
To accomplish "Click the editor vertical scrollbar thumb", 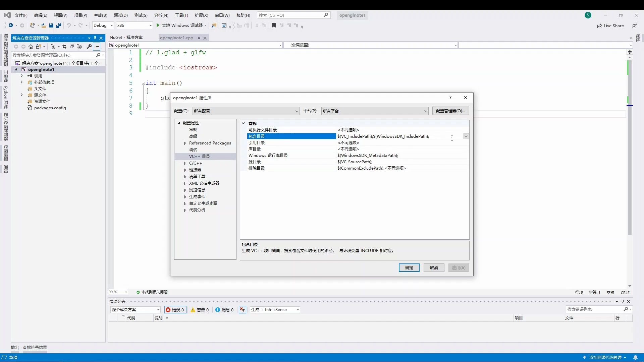I will pos(630,147).
